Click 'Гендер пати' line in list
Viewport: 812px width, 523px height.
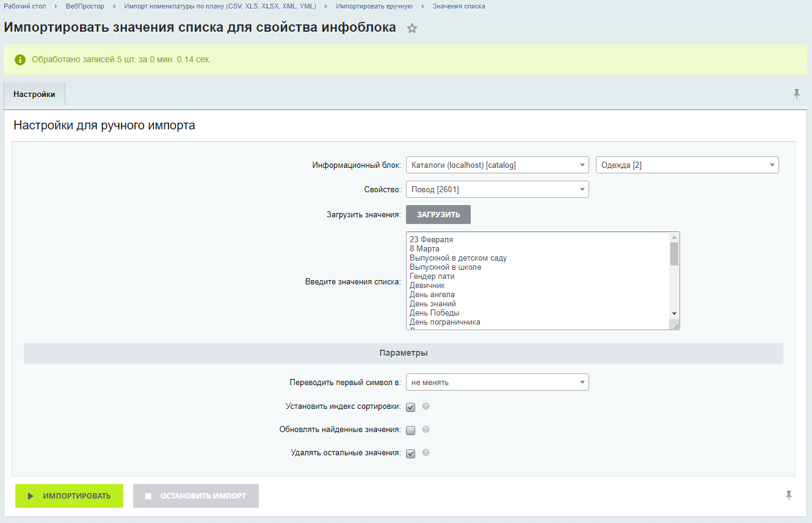click(432, 276)
